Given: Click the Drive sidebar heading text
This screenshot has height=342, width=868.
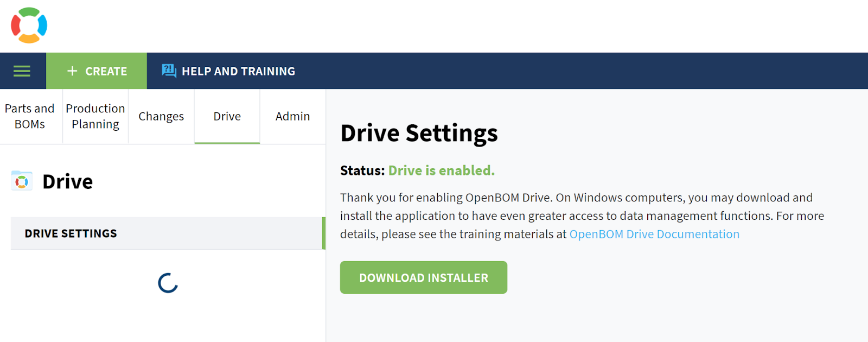Looking at the screenshot, I should (x=68, y=181).
